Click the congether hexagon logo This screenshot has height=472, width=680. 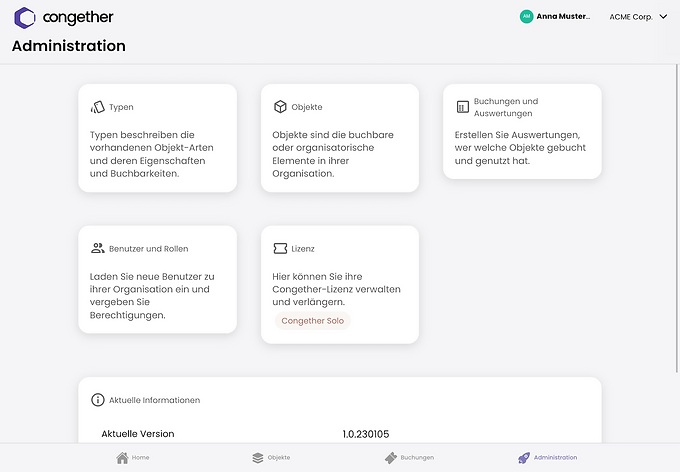25,17
